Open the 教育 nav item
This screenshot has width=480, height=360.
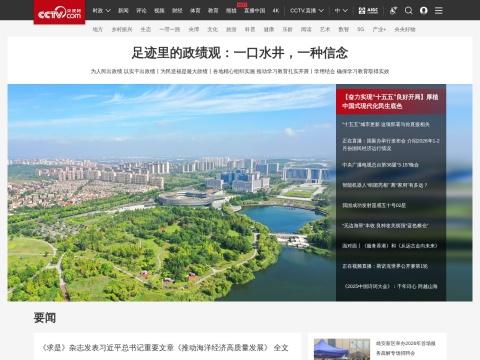coord(213,11)
